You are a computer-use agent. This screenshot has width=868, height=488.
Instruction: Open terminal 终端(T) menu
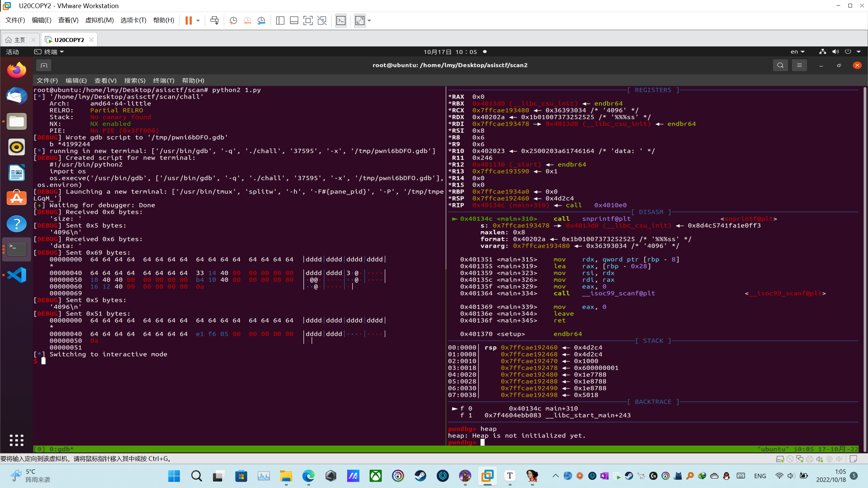point(163,81)
